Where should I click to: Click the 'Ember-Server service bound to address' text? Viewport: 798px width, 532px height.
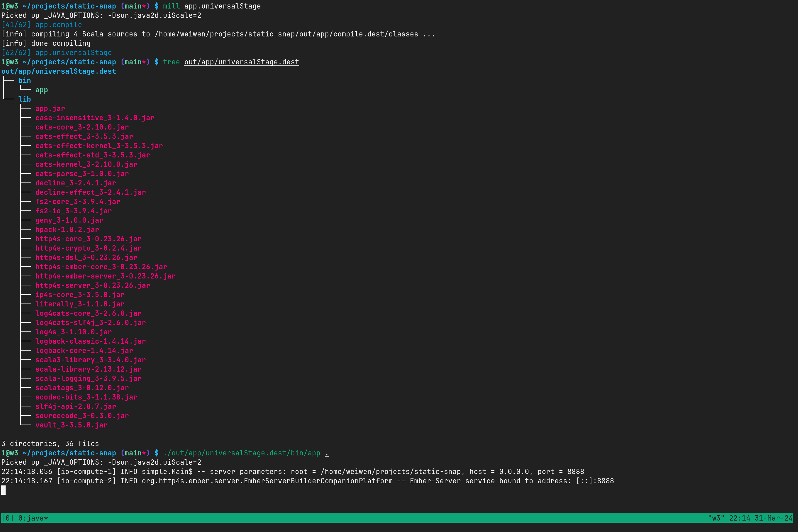point(491,481)
